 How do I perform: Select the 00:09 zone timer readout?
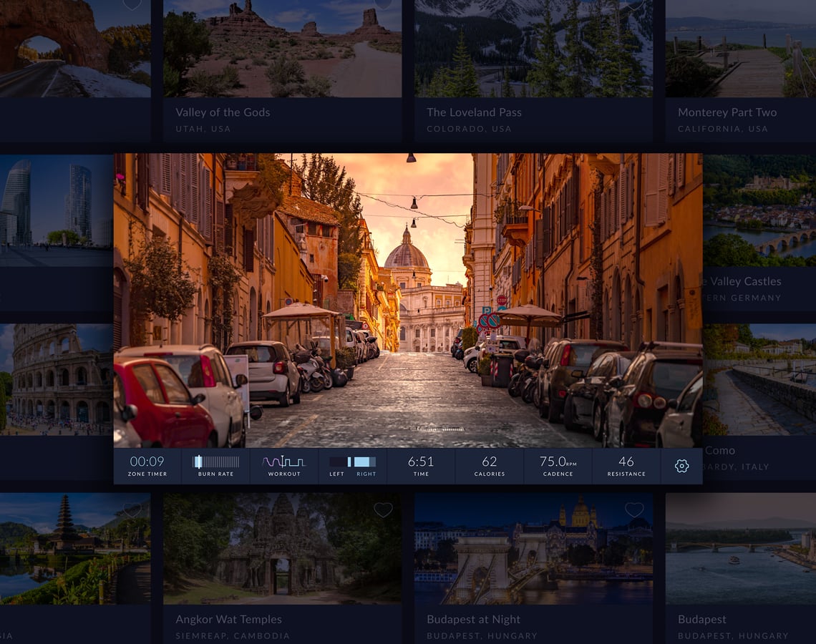click(x=147, y=462)
